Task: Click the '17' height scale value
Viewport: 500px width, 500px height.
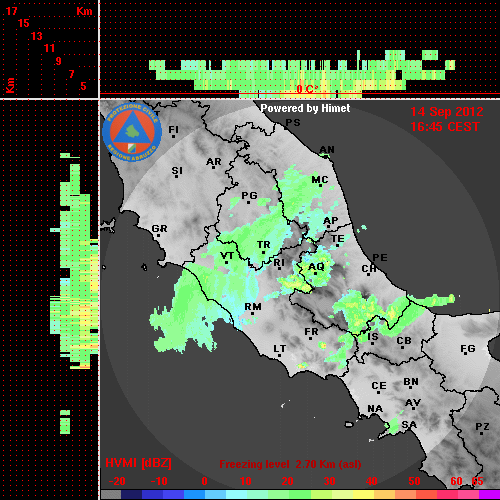Action: coord(12,11)
